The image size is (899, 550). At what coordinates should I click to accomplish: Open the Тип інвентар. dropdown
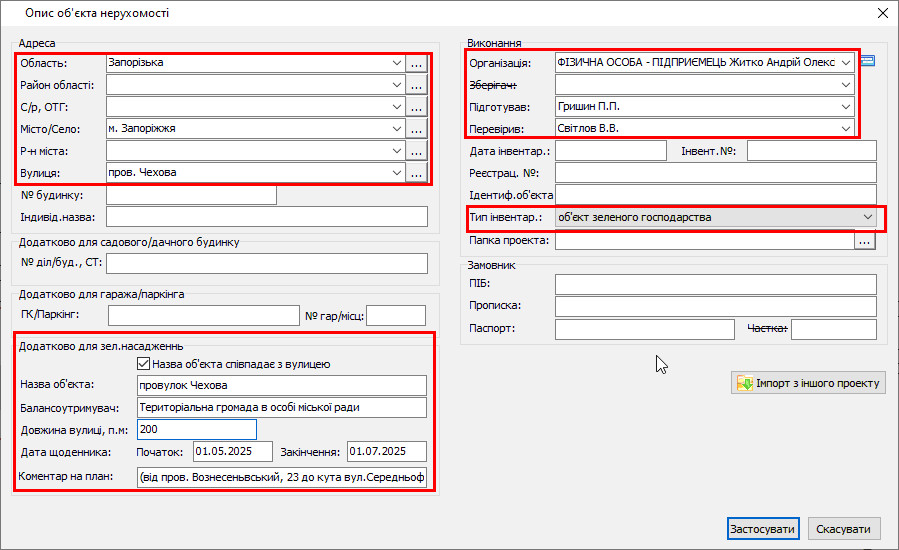click(867, 217)
